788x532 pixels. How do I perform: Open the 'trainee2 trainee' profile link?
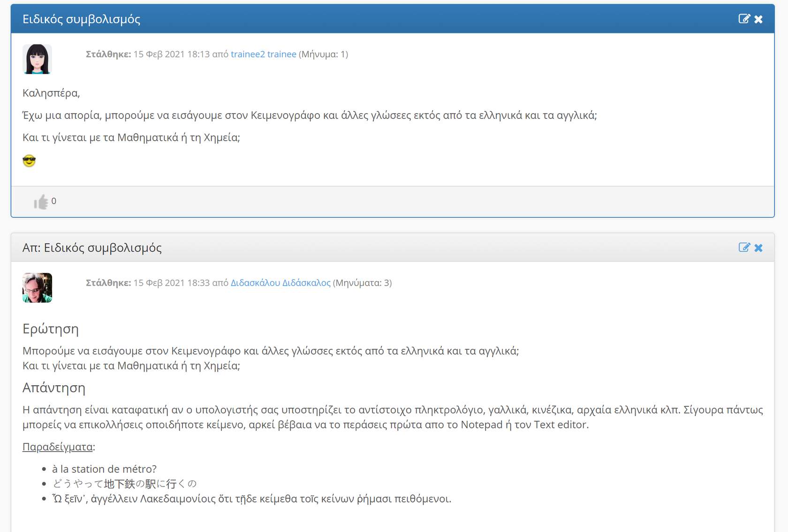(263, 54)
